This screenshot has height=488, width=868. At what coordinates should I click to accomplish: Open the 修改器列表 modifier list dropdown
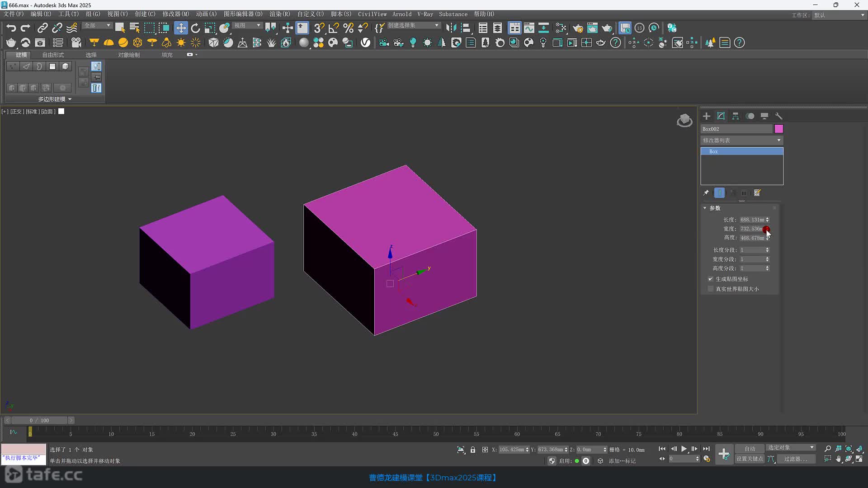(741, 141)
